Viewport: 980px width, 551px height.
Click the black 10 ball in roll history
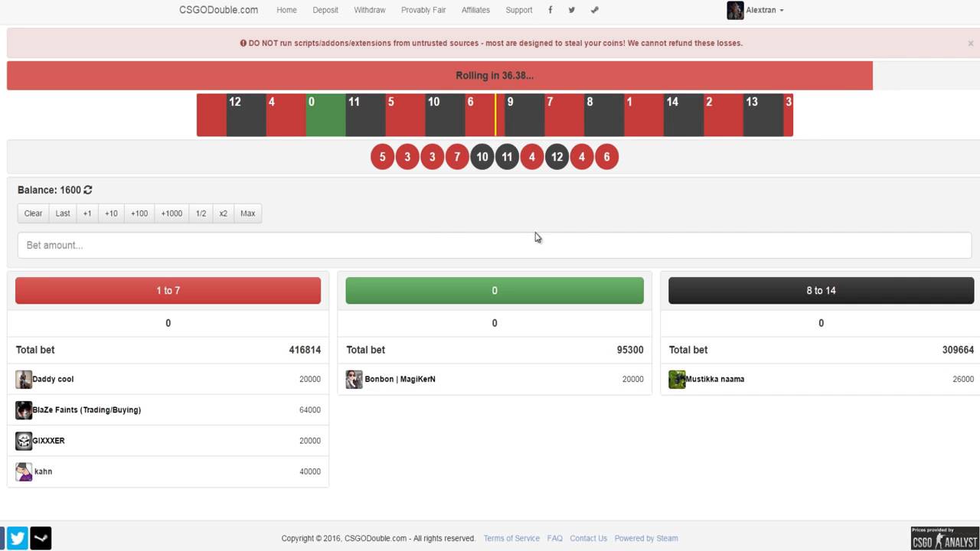(482, 157)
